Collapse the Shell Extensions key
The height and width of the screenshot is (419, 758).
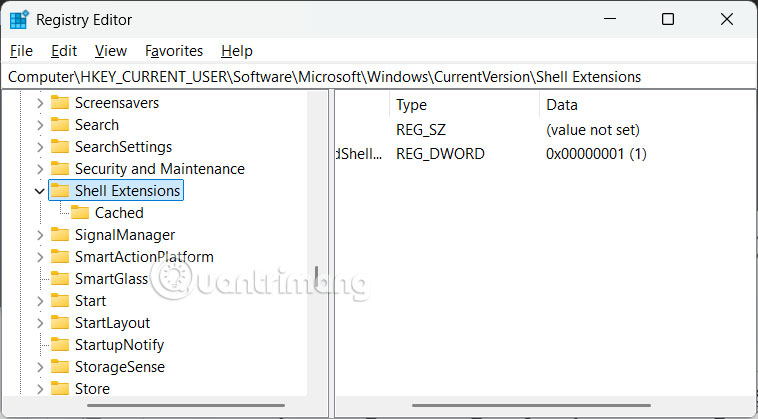click(40, 191)
